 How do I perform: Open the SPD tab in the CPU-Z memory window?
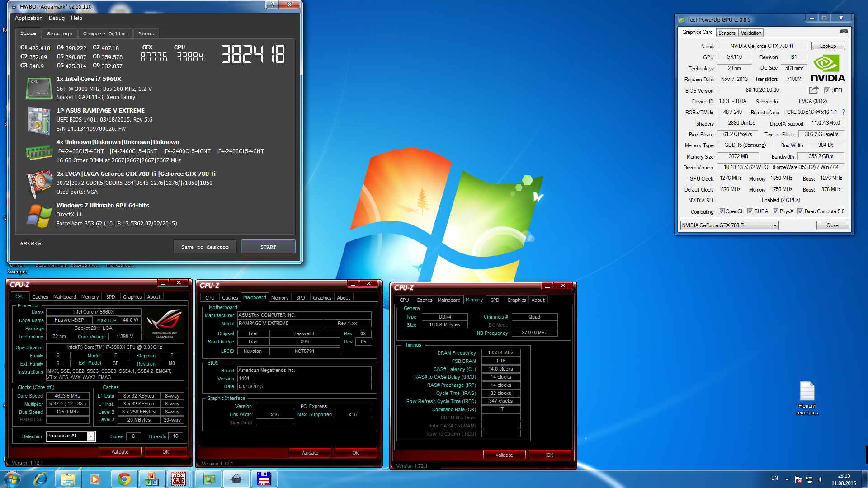[495, 300]
